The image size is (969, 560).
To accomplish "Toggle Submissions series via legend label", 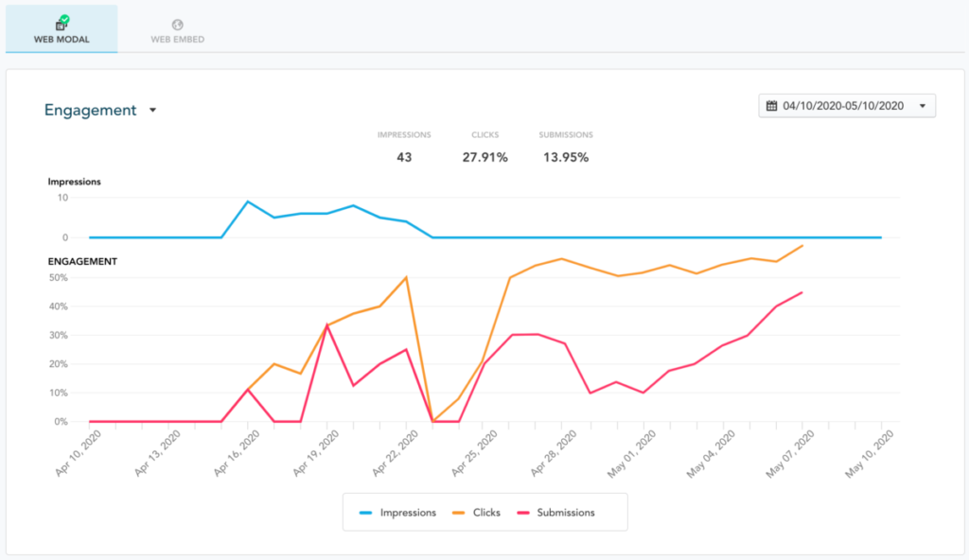I will click(566, 513).
